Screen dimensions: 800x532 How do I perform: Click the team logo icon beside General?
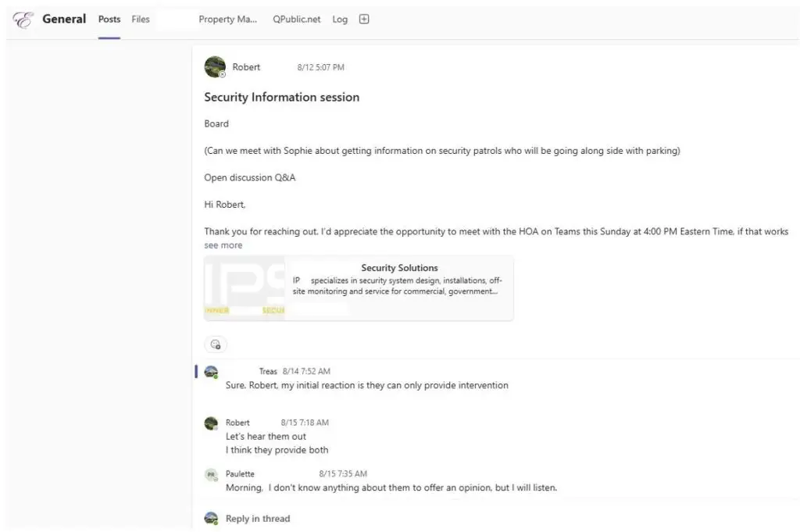pyautogui.click(x=23, y=20)
